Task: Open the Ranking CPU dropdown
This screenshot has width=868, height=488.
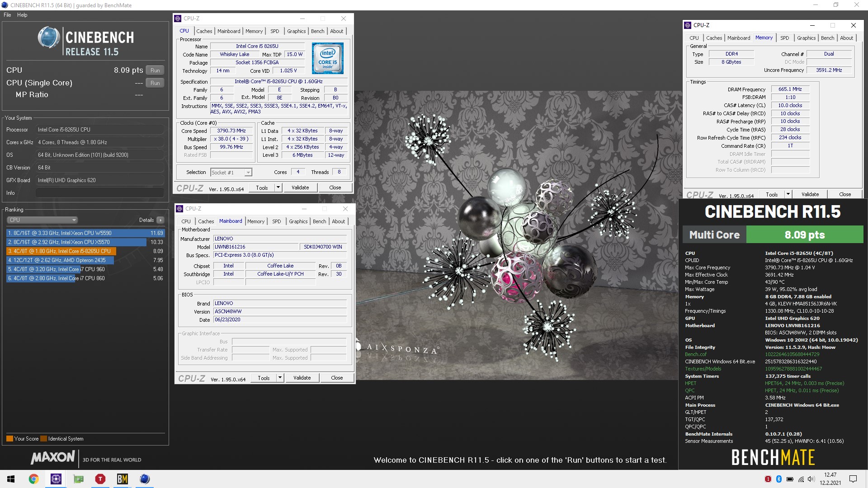Action: (x=42, y=220)
